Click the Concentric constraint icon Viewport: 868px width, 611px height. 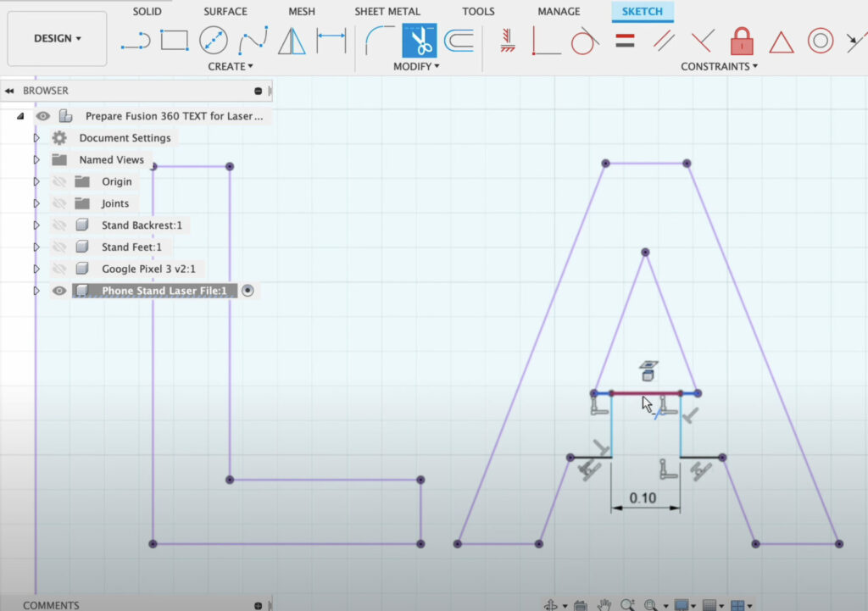[820, 40]
